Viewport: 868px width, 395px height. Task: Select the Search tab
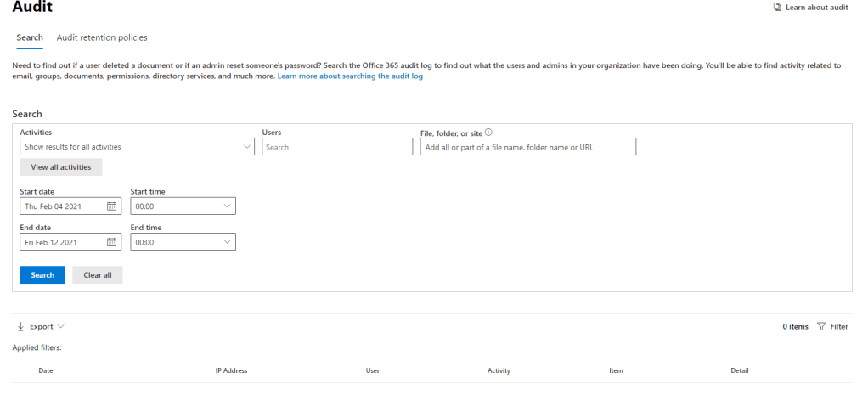point(30,37)
